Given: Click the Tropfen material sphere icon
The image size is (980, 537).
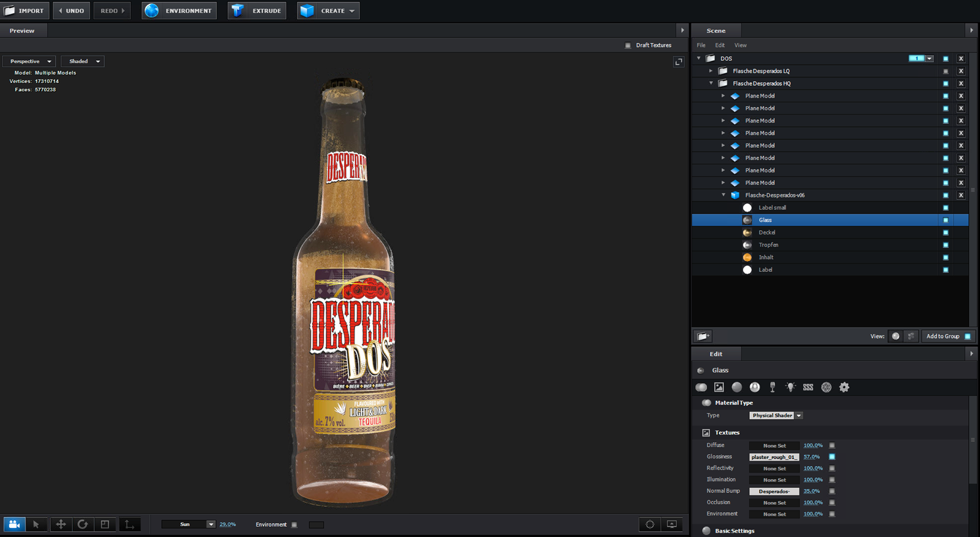Looking at the screenshot, I should pyautogui.click(x=747, y=245).
